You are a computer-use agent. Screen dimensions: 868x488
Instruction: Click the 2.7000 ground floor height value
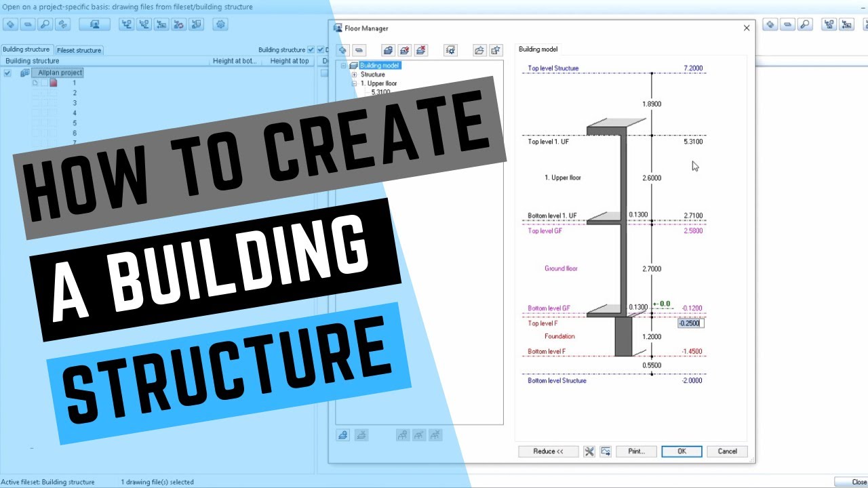[x=652, y=269]
